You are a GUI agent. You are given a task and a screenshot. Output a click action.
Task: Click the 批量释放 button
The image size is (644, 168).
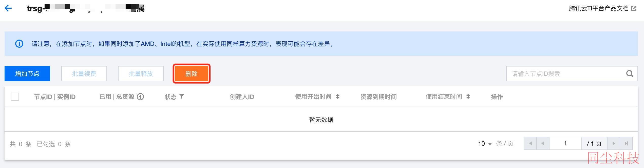141,74
